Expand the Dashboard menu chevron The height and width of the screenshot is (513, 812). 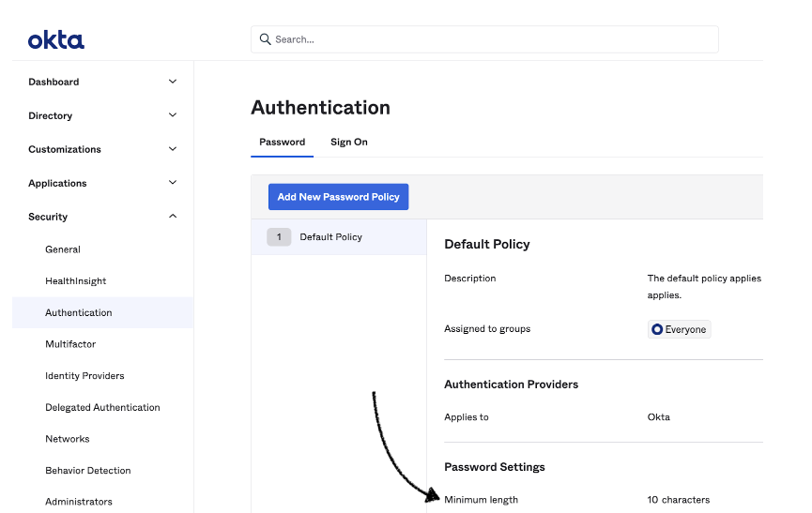click(173, 82)
